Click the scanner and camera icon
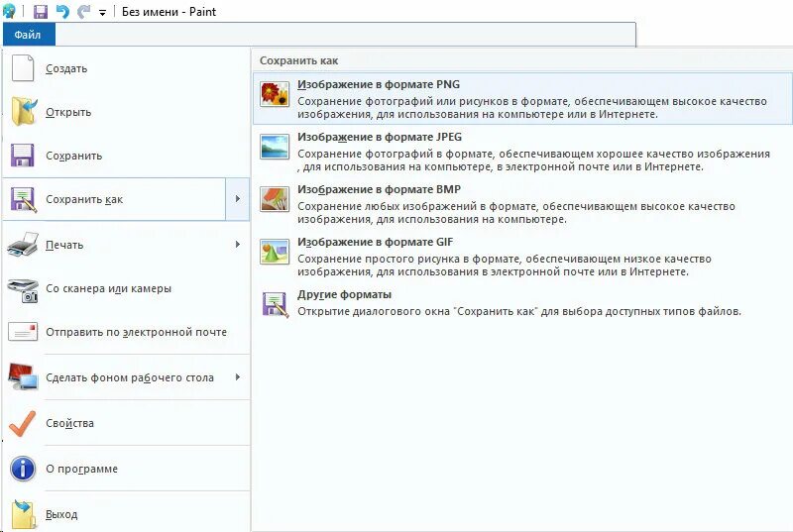The height and width of the screenshot is (532, 793). (23, 290)
